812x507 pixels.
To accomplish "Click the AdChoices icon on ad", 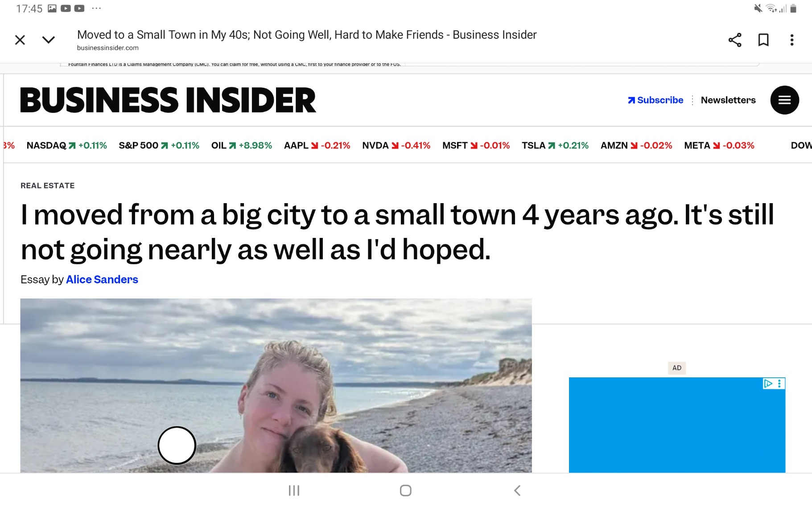I will pos(768,384).
